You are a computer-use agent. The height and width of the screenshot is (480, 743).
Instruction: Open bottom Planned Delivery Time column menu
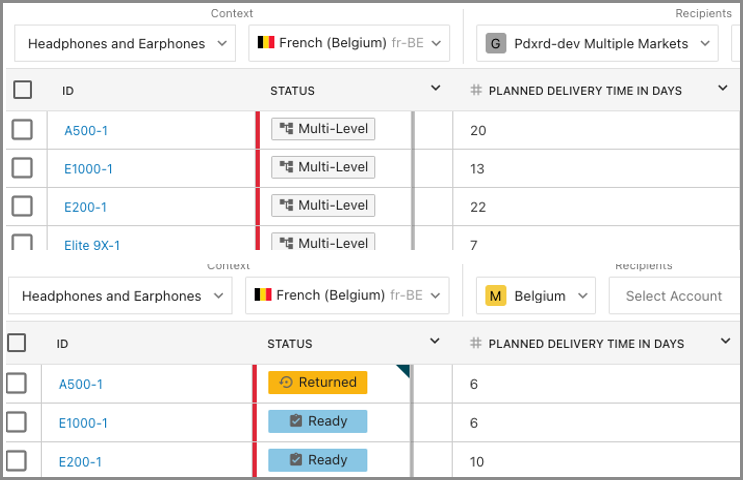click(x=726, y=342)
